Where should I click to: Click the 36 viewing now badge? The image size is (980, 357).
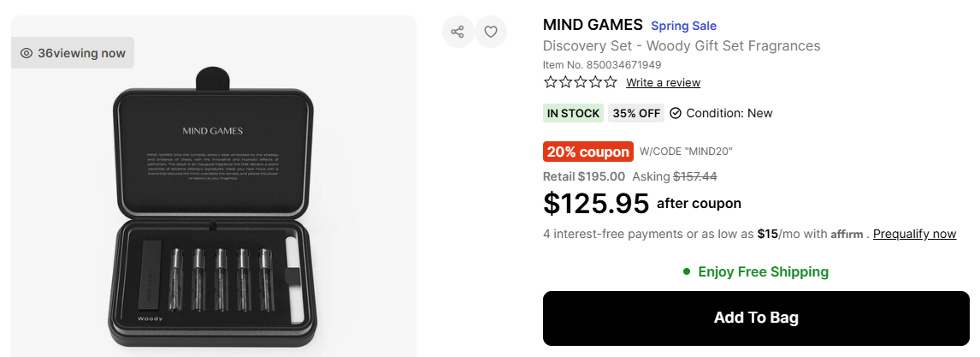pyautogui.click(x=74, y=53)
